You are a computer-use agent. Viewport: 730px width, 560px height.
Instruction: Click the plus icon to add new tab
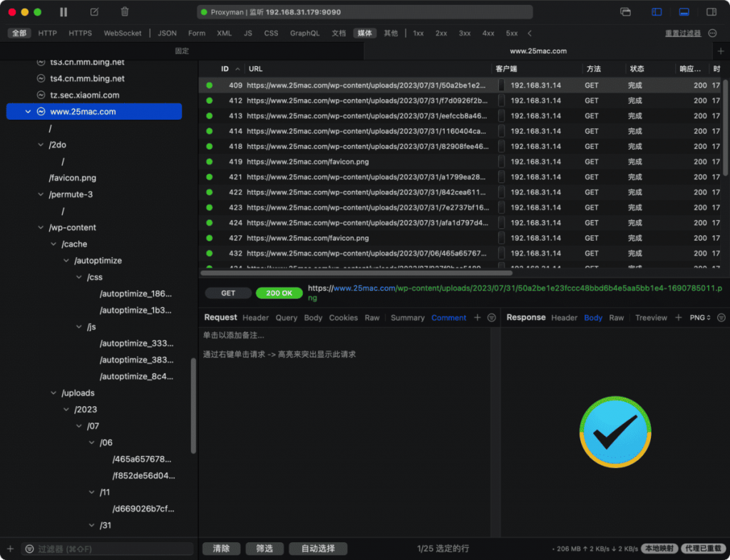pyautogui.click(x=721, y=51)
